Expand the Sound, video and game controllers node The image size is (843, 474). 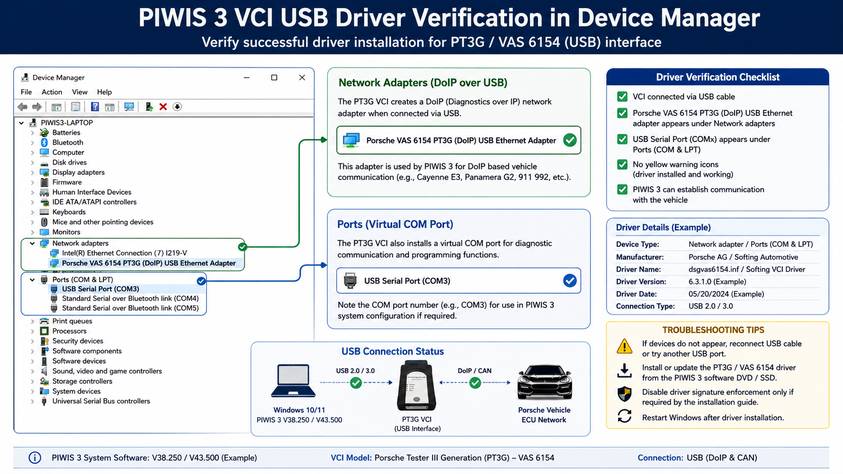pos(32,371)
